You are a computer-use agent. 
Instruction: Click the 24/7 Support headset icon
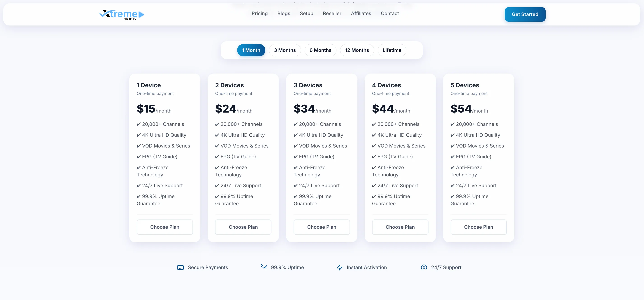coord(424,268)
